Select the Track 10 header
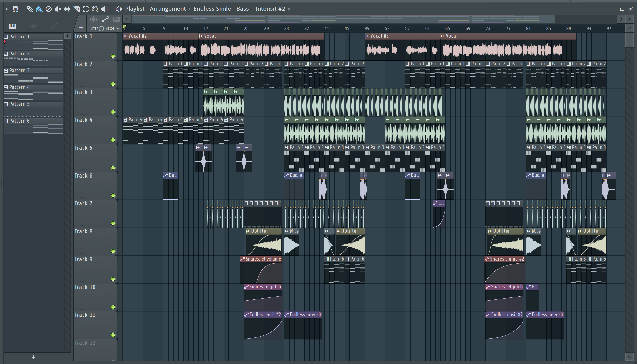 (x=96, y=297)
